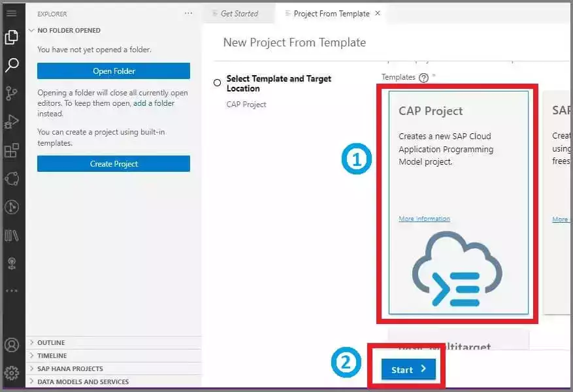Click the 'Templates' field label
Image resolution: width=573 pixels, height=392 pixels.
(399, 77)
